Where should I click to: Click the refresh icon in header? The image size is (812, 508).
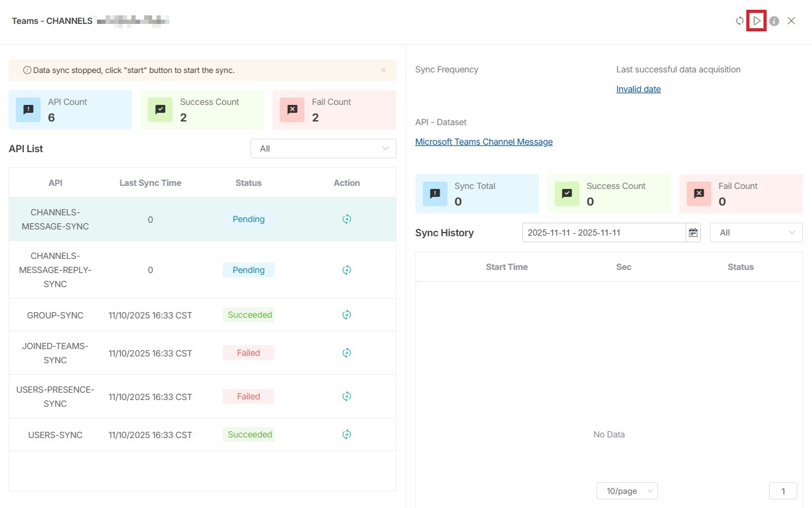coord(740,21)
